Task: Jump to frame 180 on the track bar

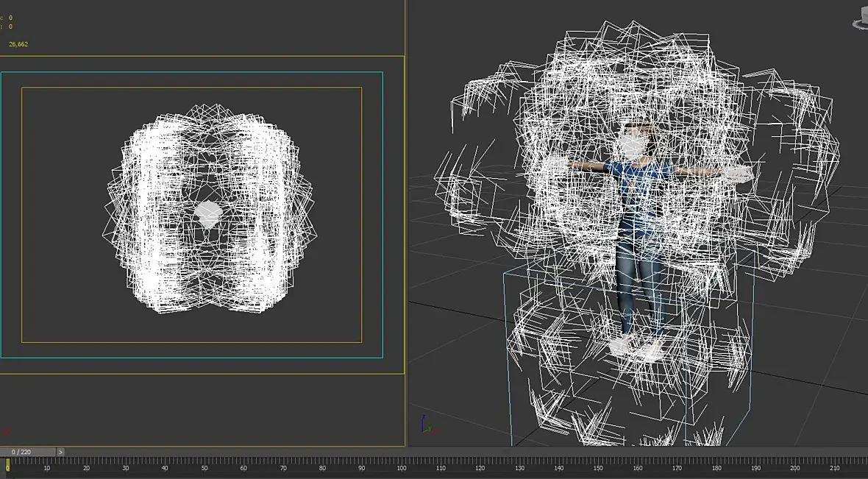Action: click(716, 468)
